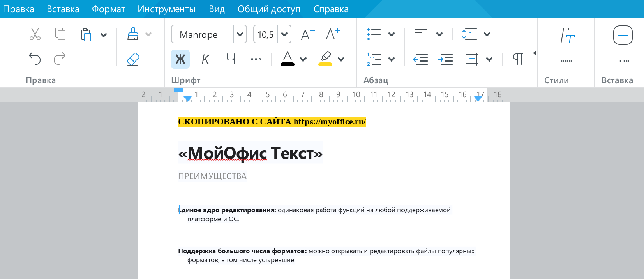Click the yellow highlight color marker
The image size is (644, 279).
pos(326,59)
